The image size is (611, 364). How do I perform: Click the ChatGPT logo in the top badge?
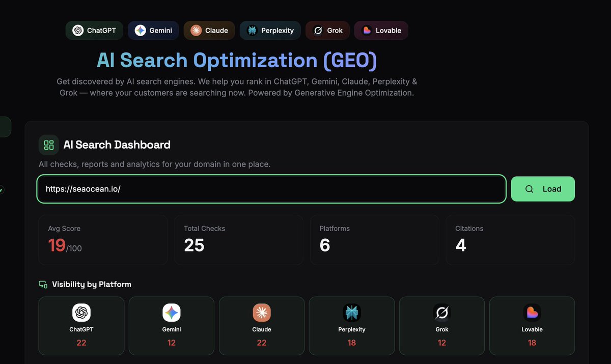(78, 31)
